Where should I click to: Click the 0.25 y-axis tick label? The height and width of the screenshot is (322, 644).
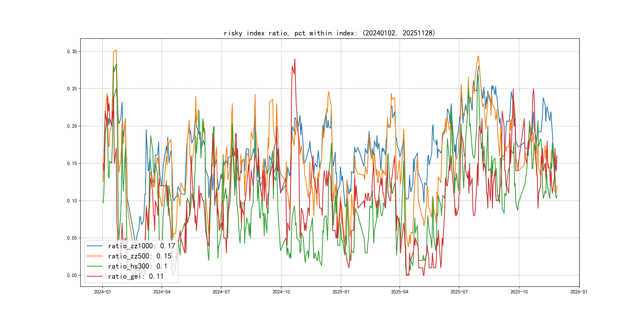72,89
